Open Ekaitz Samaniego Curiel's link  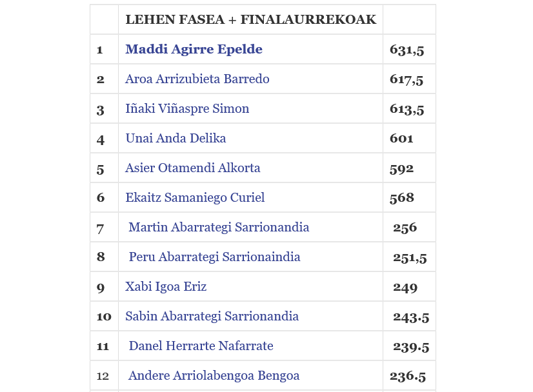(x=195, y=198)
